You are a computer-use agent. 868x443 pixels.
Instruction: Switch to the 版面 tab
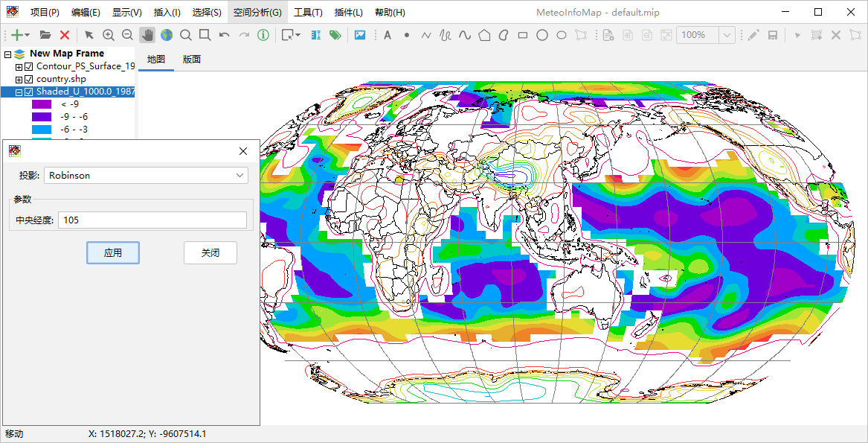[192, 60]
